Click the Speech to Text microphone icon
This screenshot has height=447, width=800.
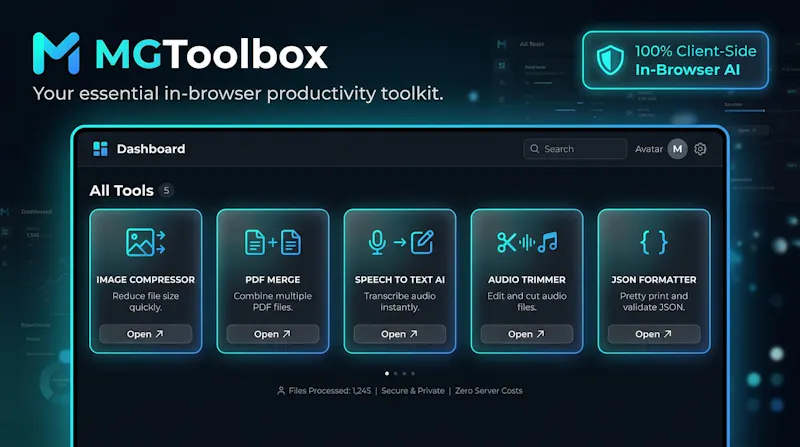377,242
